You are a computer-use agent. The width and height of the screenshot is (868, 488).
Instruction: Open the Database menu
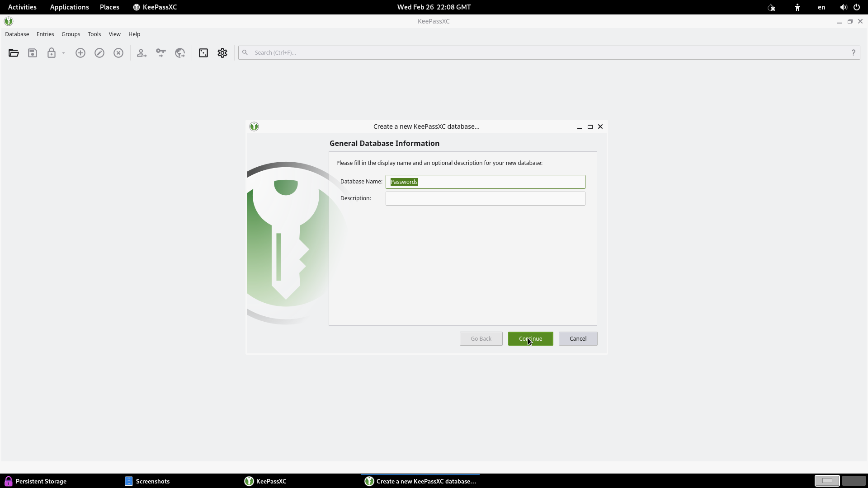tap(17, 34)
